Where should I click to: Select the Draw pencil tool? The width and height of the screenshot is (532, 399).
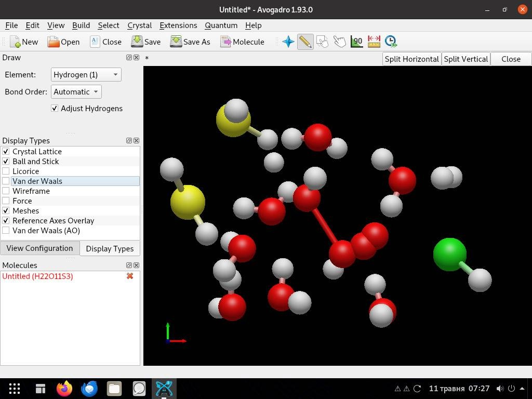point(305,42)
